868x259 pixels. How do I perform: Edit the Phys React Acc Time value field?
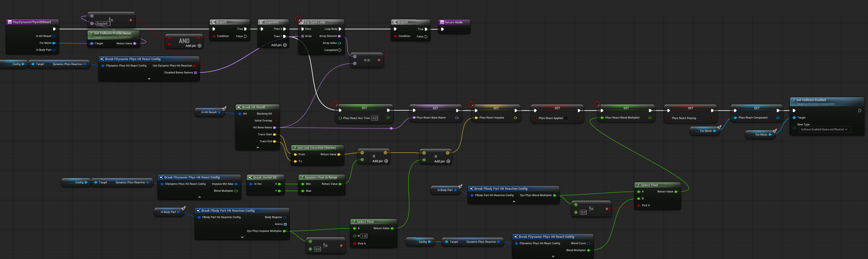[x=374, y=118]
